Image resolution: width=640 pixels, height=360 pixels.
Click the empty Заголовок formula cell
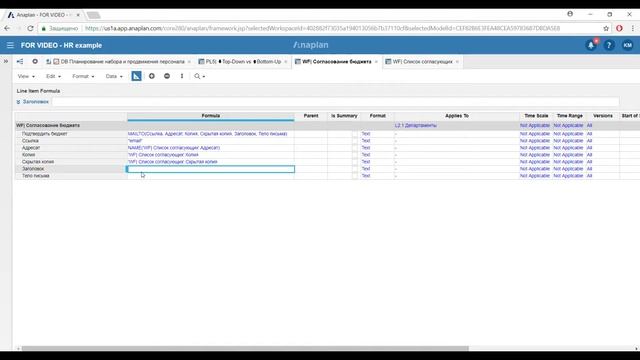(211, 169)
